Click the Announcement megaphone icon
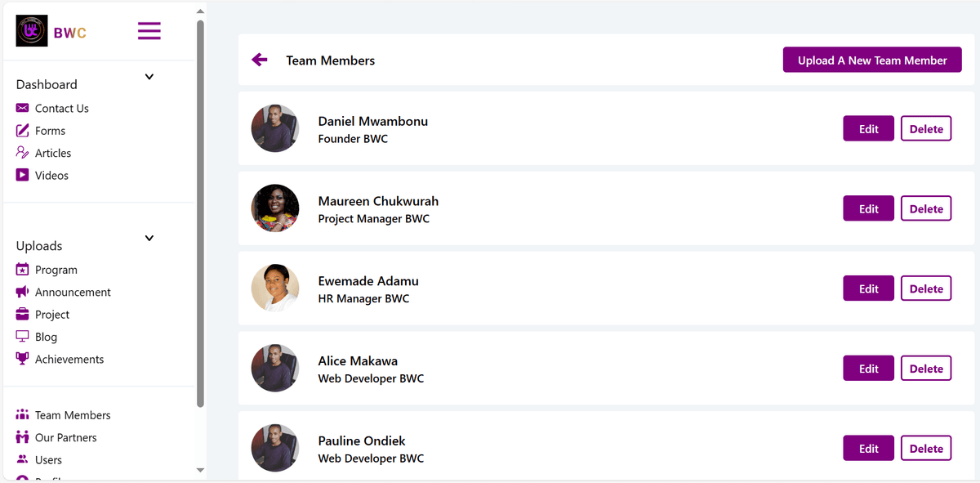Viewport: 980px width, 483px height. 22,292
